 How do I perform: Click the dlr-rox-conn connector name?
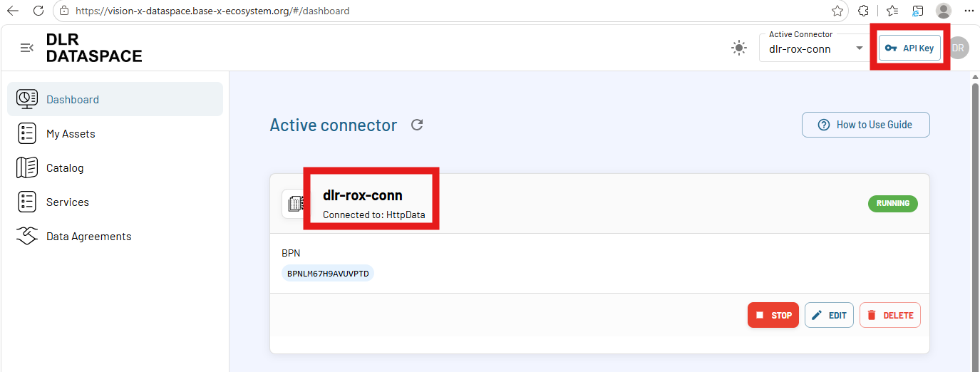click(363, 195)
